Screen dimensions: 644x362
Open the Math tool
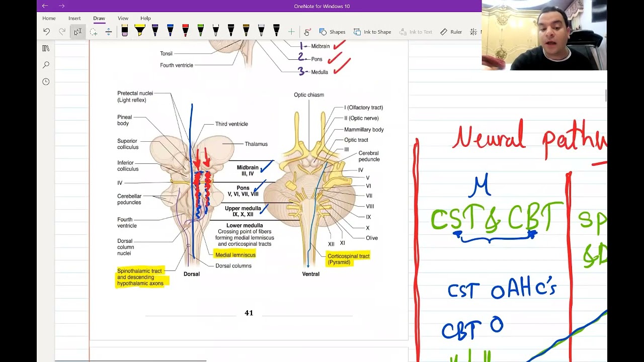475,32
